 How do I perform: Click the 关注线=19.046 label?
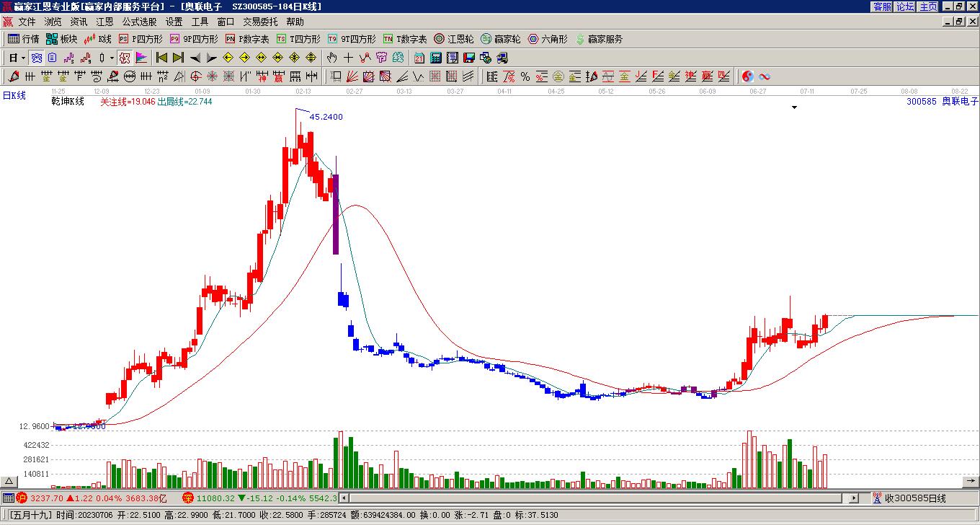(x=128, y=102)
